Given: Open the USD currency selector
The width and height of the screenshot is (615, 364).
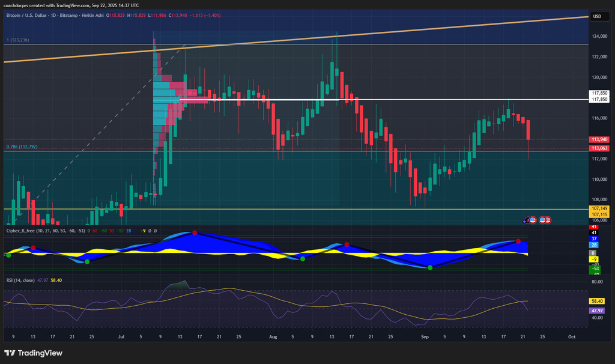Looking at the screenshot, I should [597, 16].
